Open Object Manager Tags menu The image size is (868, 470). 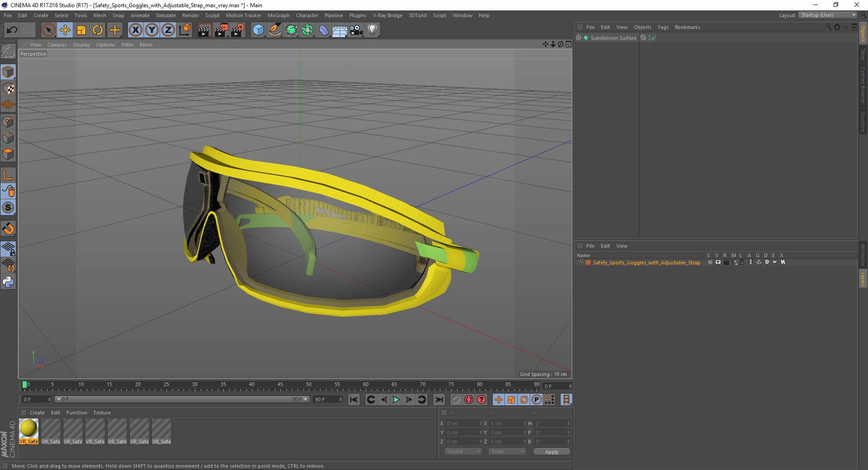pyautogui.click(x=663, y=27)
